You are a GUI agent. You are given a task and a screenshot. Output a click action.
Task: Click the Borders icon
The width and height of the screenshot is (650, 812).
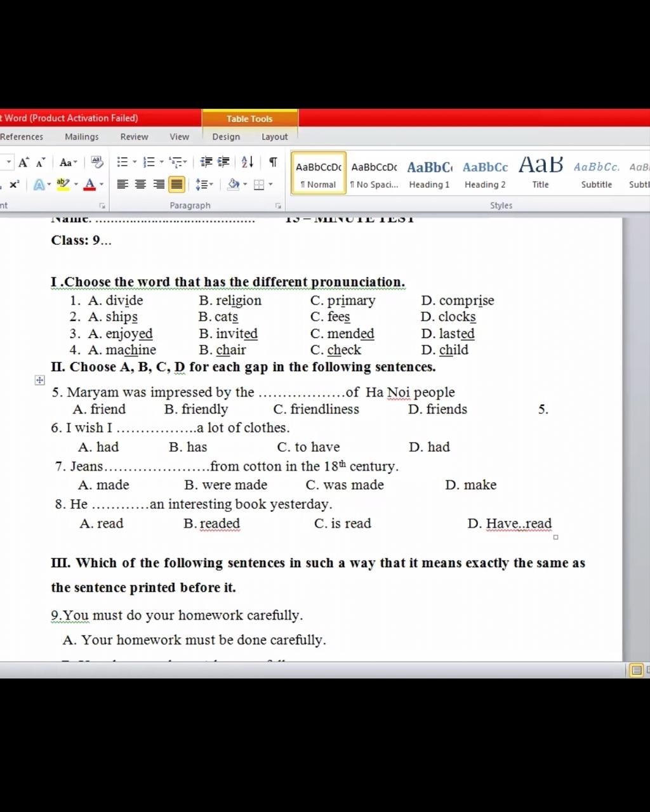click(259, 185)
